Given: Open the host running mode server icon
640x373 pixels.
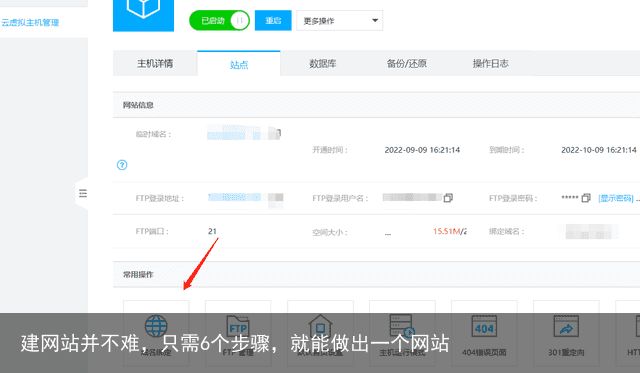Looking at the screenshot, I should coord(402,326).
